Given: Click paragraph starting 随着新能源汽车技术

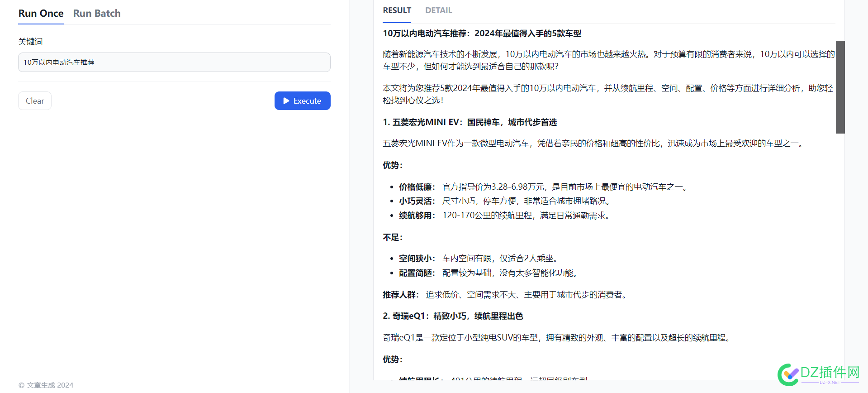Looking at the screenshot, I should coord(608,60).
